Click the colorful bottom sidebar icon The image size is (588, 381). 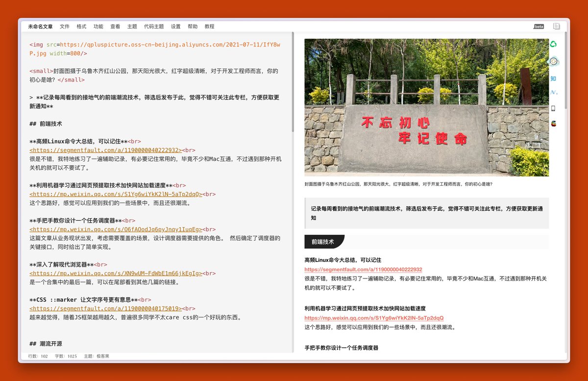(x=553, y=124)
